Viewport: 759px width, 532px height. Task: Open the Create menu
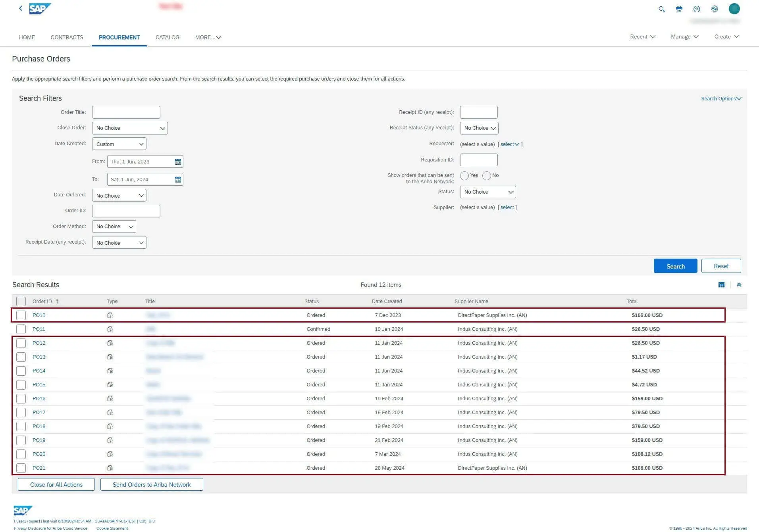726,36
